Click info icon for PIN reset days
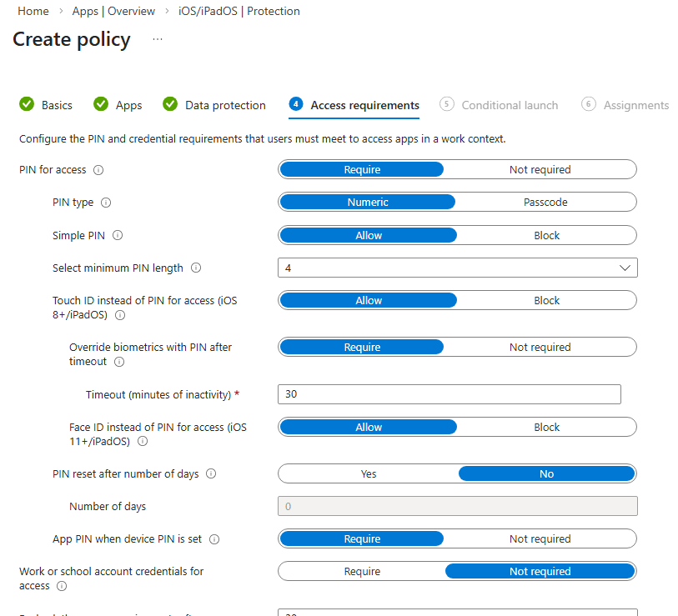Screen dimensions: 678x616 211,474
